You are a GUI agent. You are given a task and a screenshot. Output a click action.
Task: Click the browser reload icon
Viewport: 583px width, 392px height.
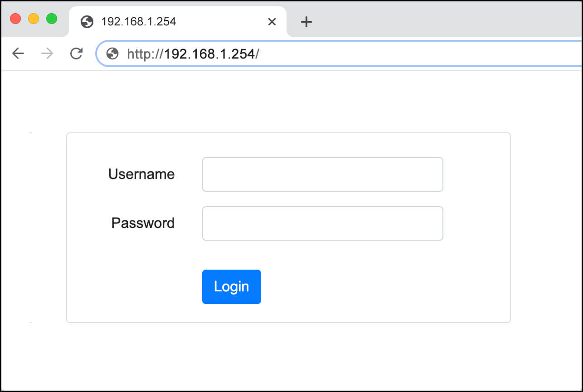(77, 53)
